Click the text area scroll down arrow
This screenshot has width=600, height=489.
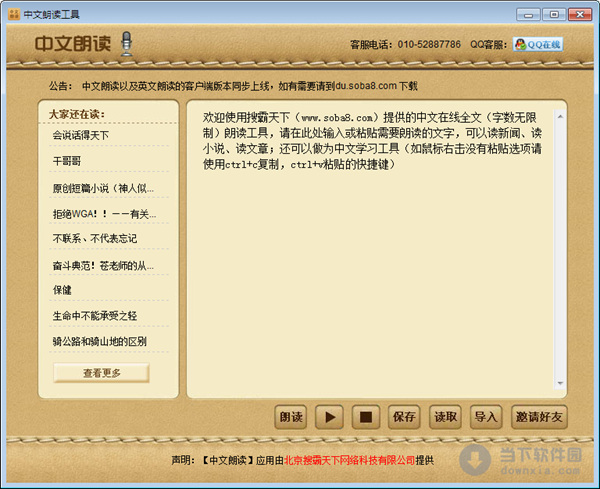click(x=560, y=383)
